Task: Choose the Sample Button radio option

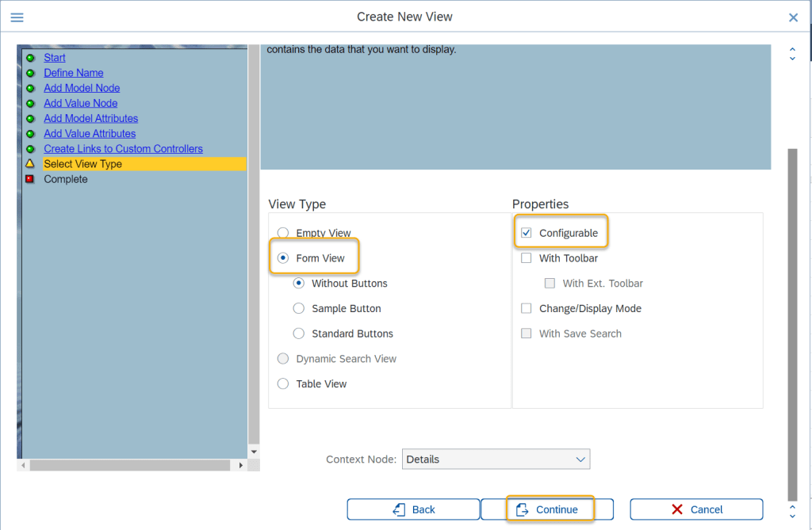Action: 299,309
